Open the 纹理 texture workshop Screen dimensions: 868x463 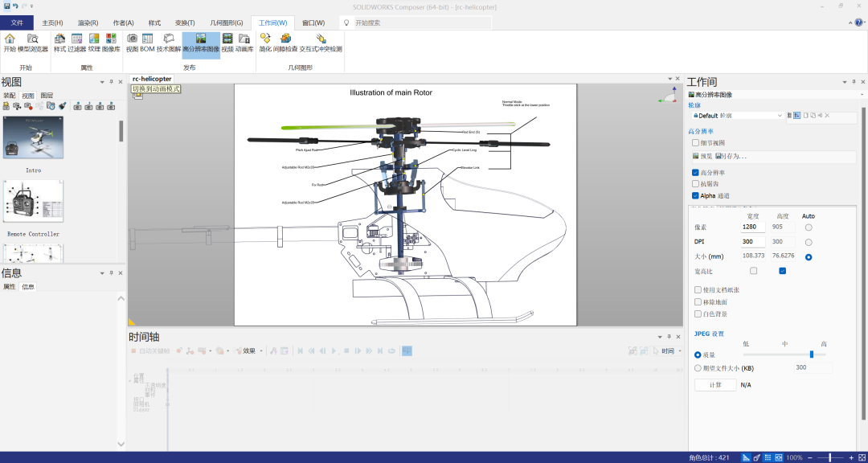tap(94, 39)
